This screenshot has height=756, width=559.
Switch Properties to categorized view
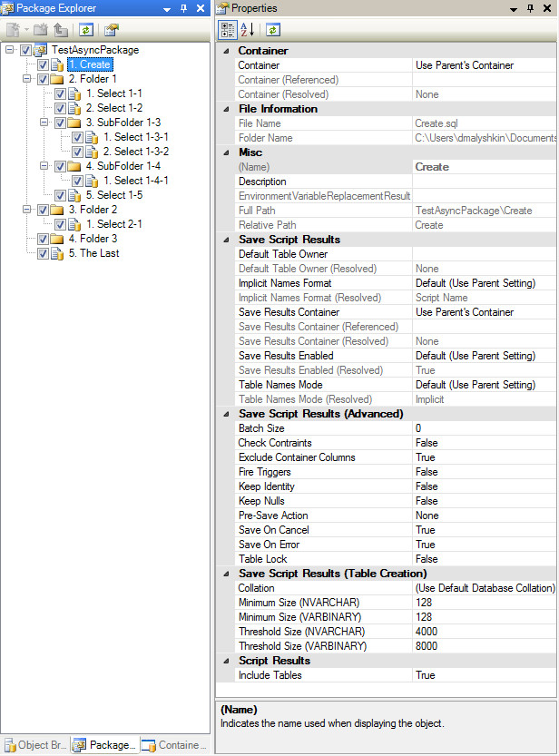click(x=228, y=30)
